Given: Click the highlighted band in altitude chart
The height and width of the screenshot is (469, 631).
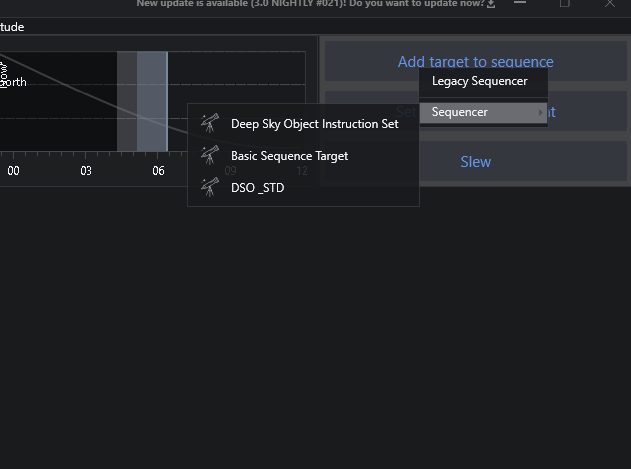Looking at the screenshot, I should [x=152, y=100].
